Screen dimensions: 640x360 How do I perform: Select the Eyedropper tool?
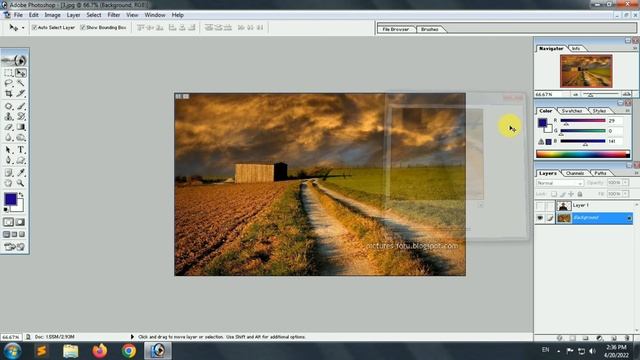click(21, 173)
